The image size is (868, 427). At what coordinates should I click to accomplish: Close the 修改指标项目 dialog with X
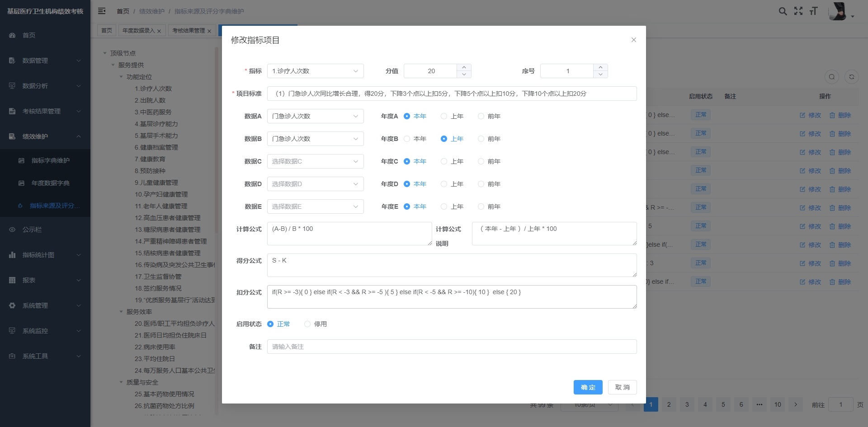[634, 40]
